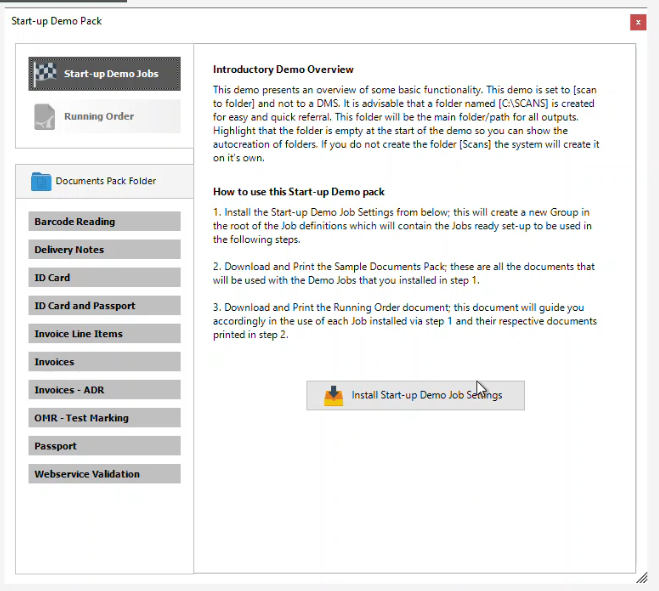Screen dimensions: 659x591
Task: Open the ID Card and Passport job
Action: [104, 305]
